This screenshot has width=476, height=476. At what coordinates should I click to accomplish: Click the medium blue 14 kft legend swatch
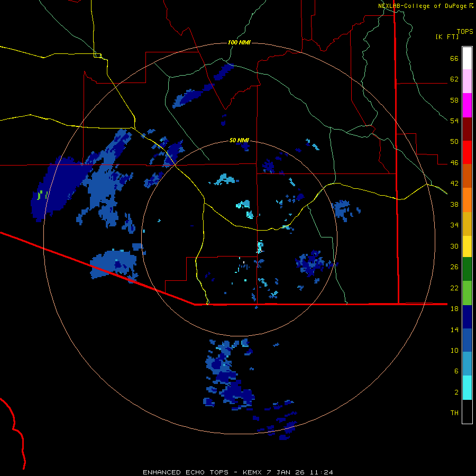pyautogui.click(x=467, y=340)
